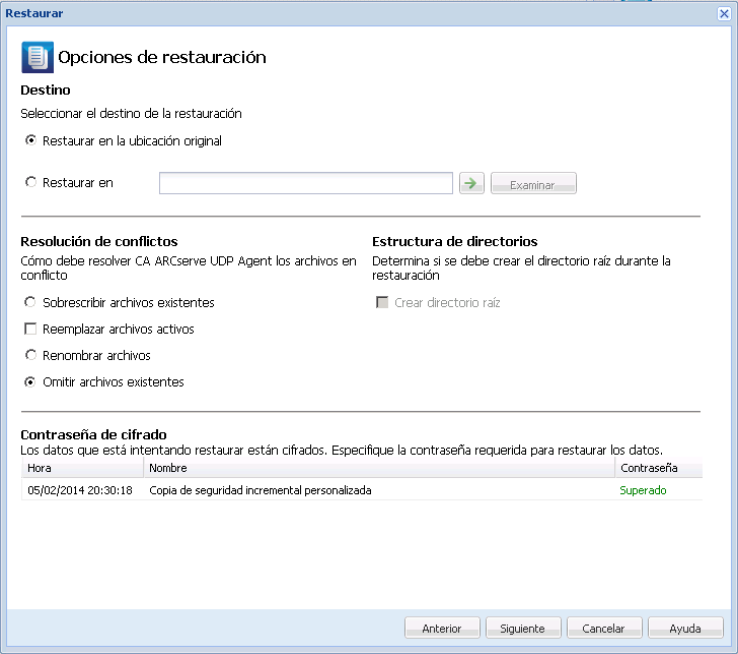Click the green arrow icon beside the path field
This screenshot has width=738, height=654.
(470, 183)
